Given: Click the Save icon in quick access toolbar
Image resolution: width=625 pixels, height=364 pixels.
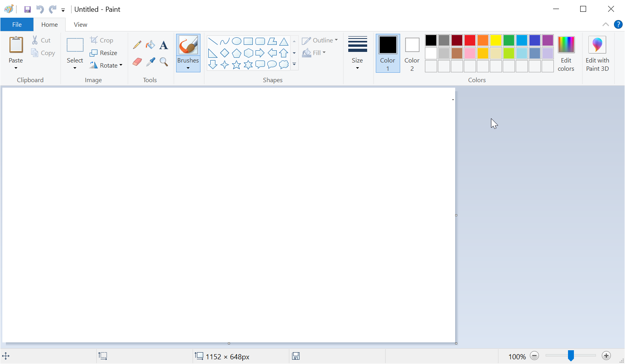Looking at the screenshot, I should point(28,9).
